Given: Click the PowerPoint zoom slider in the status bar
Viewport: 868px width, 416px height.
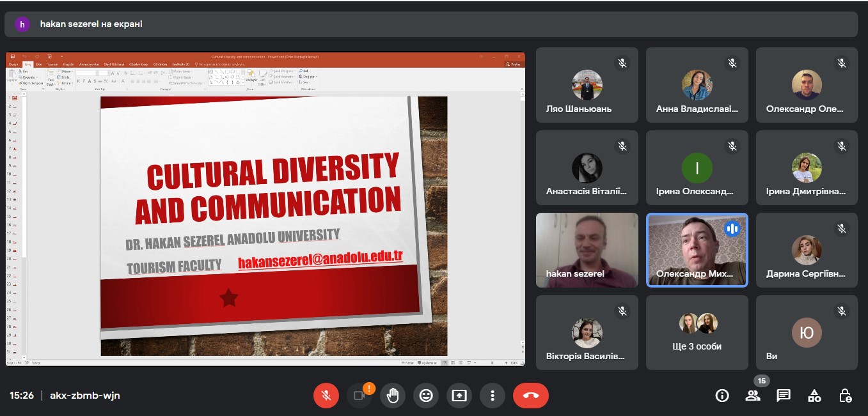Looking at the screenshot, I should (x=491, y=363).
